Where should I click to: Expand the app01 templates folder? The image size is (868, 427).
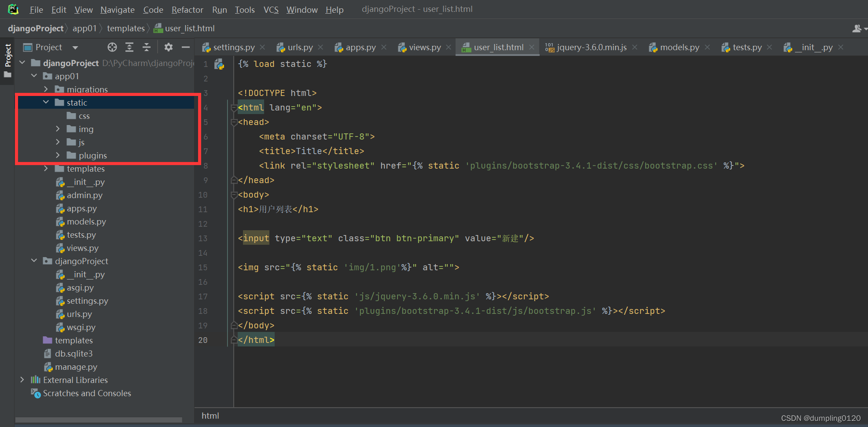(46, 169)
